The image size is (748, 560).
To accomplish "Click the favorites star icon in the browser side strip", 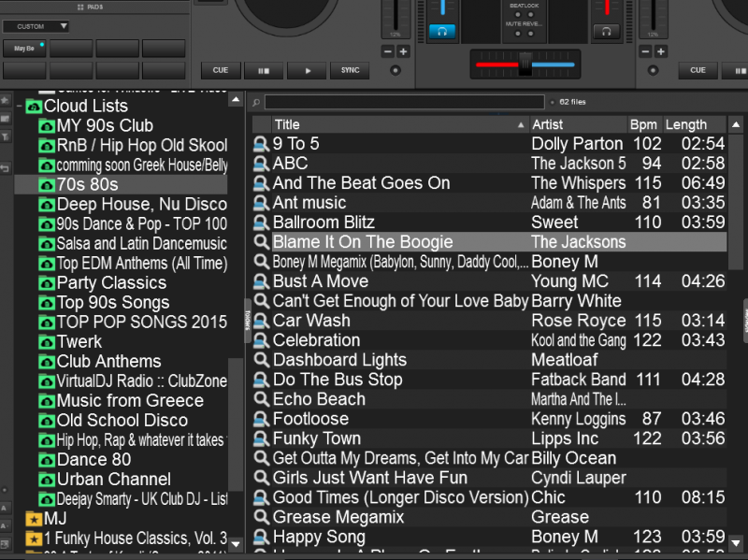I will [x=5, y=101].
